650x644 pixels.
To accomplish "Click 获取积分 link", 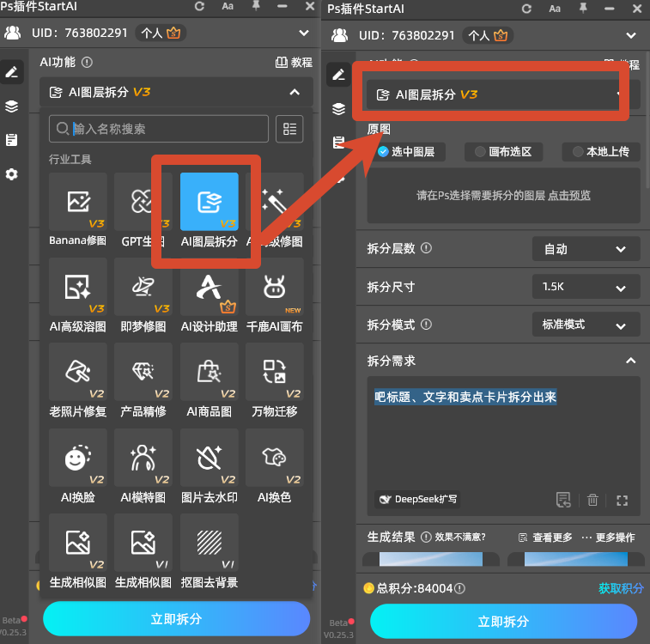I will pyautogui.click(x=621, y=588).
